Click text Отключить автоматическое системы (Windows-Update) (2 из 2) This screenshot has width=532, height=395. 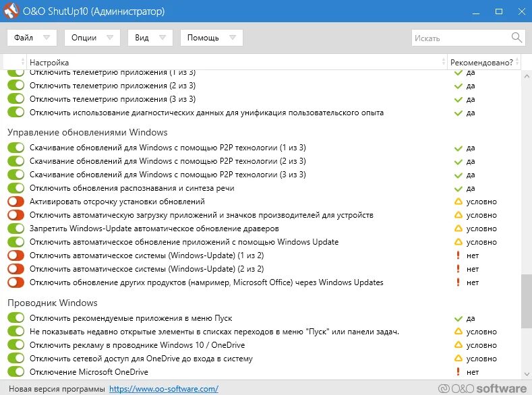coord(146,269)
